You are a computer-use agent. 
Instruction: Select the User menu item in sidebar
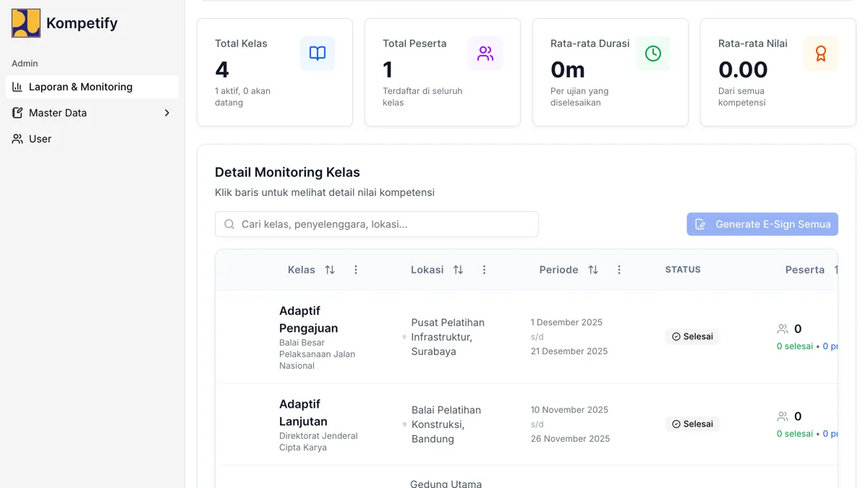[40, 138]
